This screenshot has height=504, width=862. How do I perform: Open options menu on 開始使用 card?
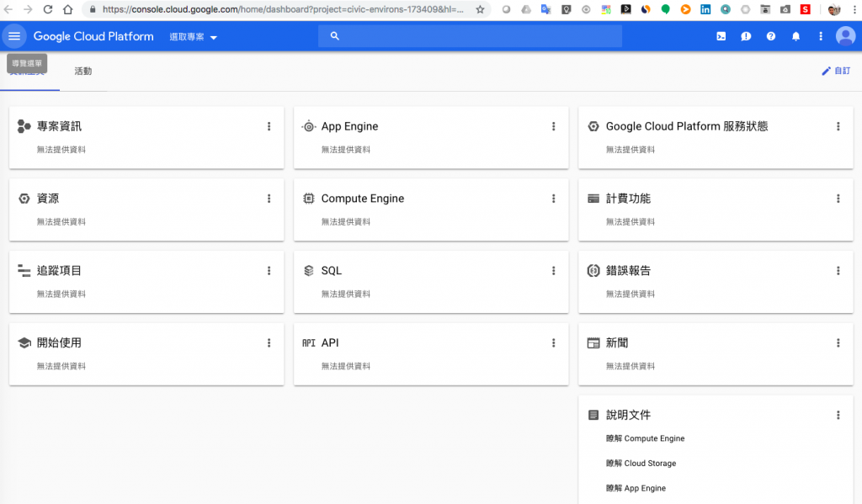pos(269,343)
